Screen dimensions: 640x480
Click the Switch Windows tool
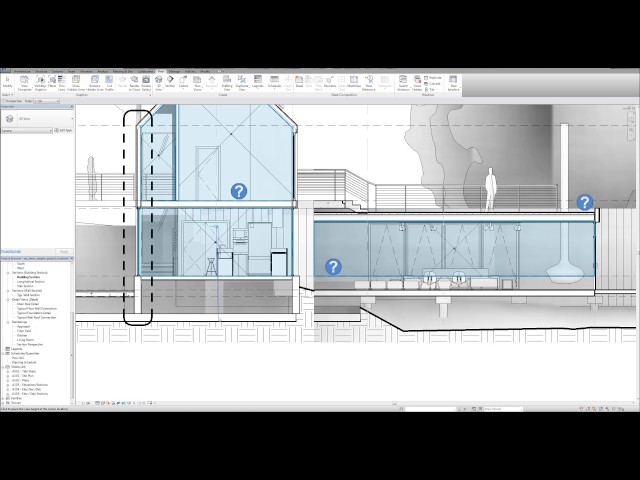tap(403, 83)
